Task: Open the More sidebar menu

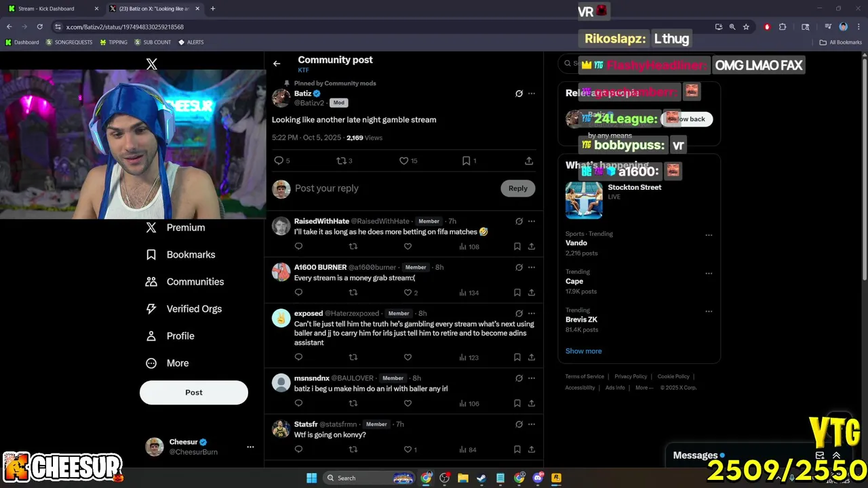Action: 167,363
